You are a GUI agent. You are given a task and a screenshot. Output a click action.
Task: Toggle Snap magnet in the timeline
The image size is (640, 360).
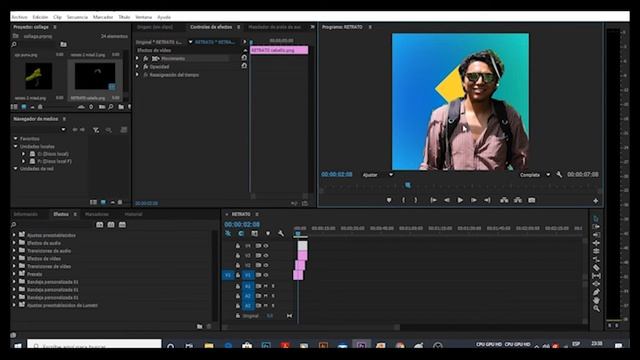[x=241, y=233]
